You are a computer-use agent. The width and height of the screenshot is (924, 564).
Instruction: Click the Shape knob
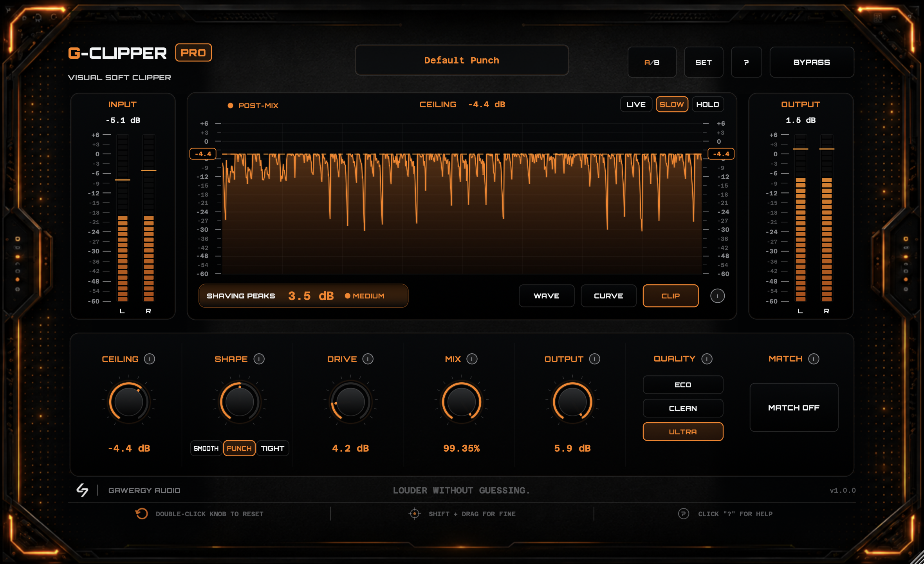pyautogui.click(x=240, y=401)
